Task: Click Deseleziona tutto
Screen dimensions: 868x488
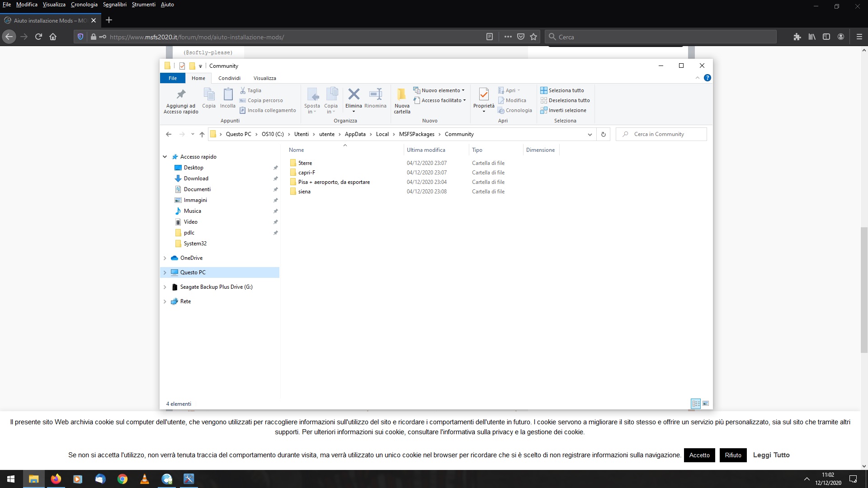Action: pyautogui.click(x=565, y=100)
